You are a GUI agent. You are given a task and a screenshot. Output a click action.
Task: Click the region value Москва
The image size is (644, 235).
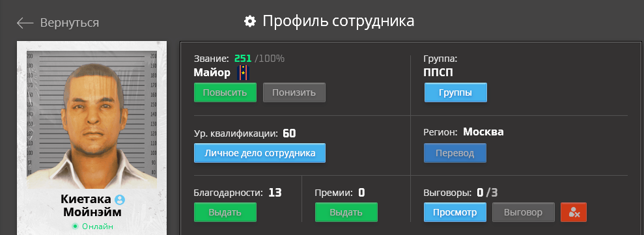[x=483, y=132]
